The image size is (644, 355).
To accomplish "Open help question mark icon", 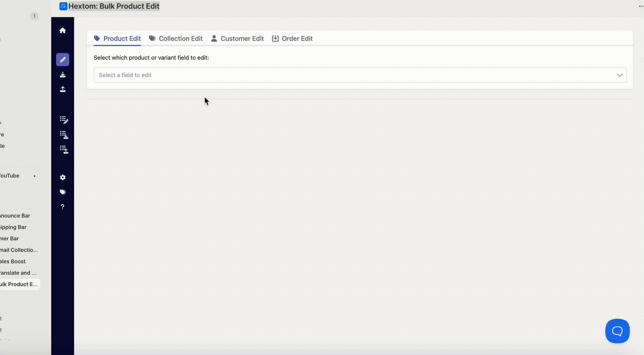I will point(63,207).
